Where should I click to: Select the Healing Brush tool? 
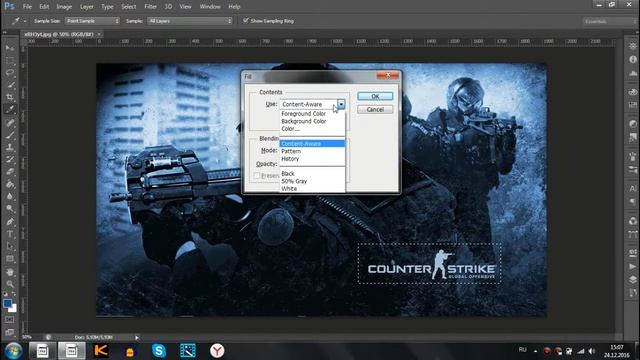click(x=10, y=123)
